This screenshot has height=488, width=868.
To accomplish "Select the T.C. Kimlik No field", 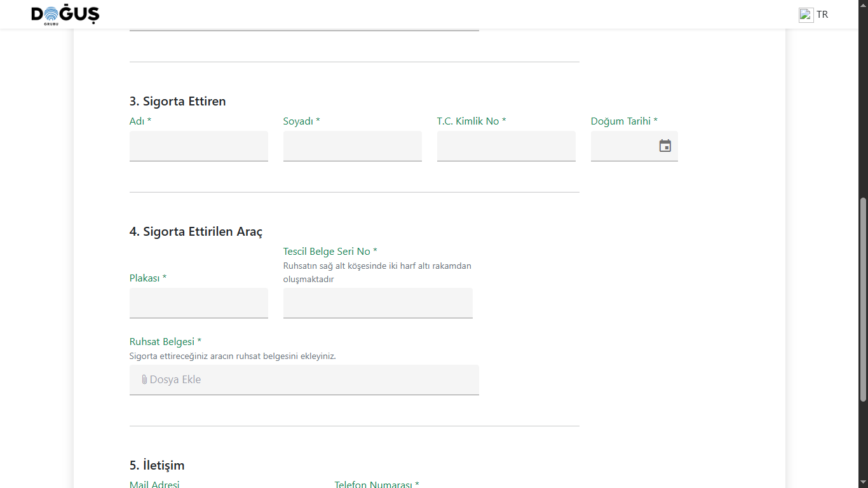I will click(x=506, y=146).
